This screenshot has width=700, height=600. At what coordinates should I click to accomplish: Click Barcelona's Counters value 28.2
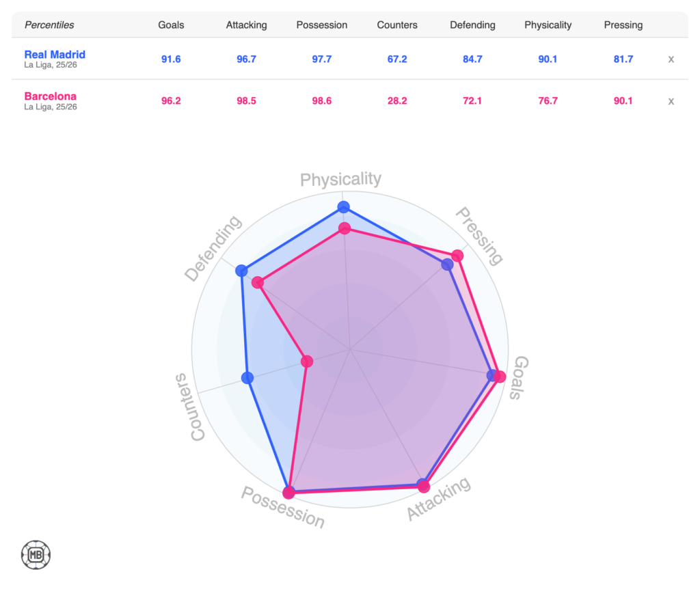397,101
